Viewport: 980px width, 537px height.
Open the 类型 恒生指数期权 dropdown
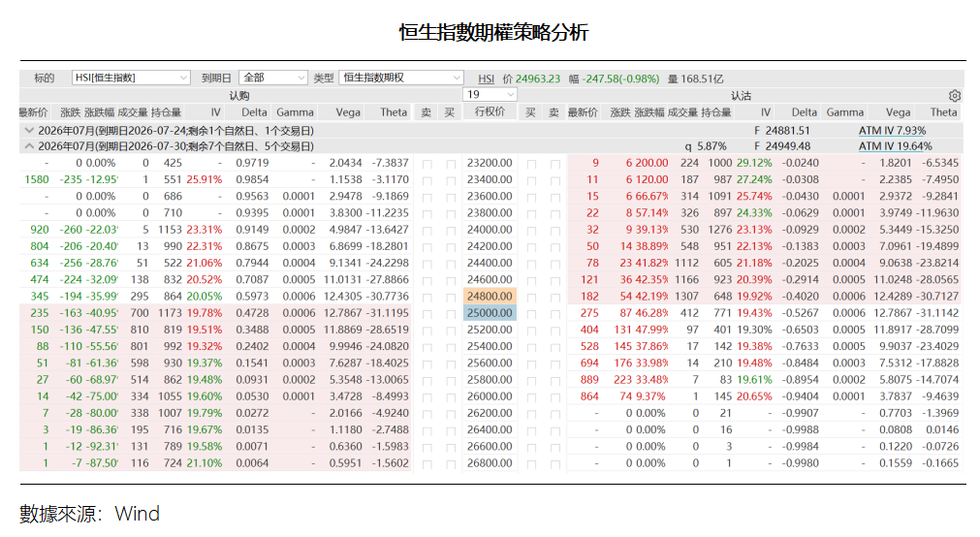pos(401,78)
